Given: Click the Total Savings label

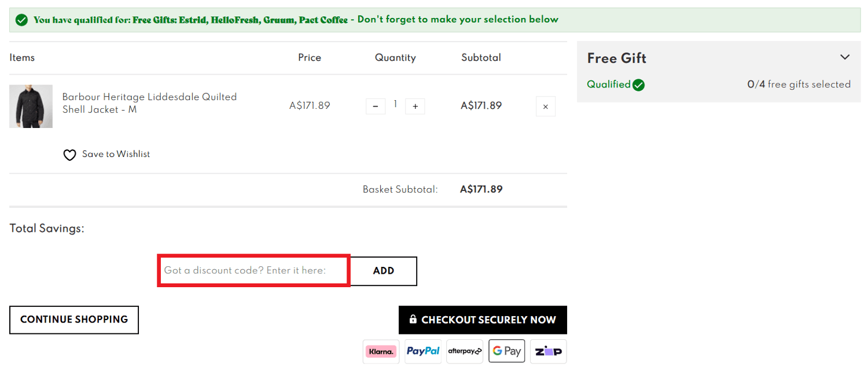Looking at the screenshot, I should coord(47,229).
